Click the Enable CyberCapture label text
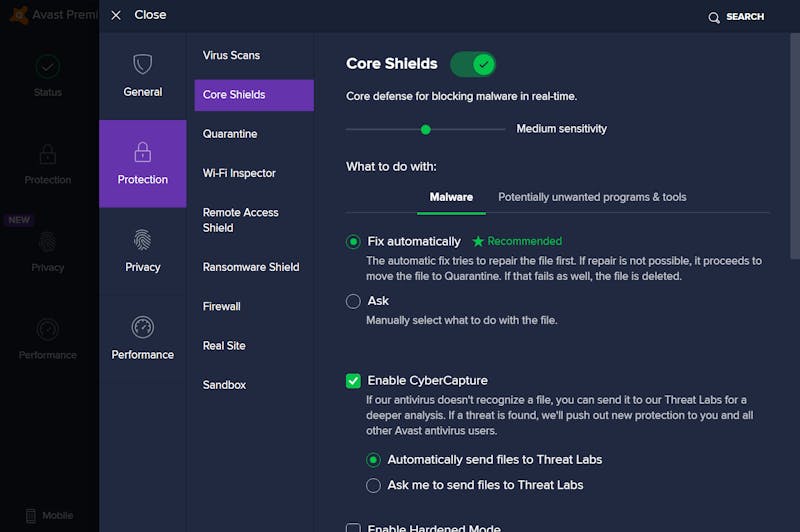The width and height of the screenshot is (800, 532). (x=427, y=381)
